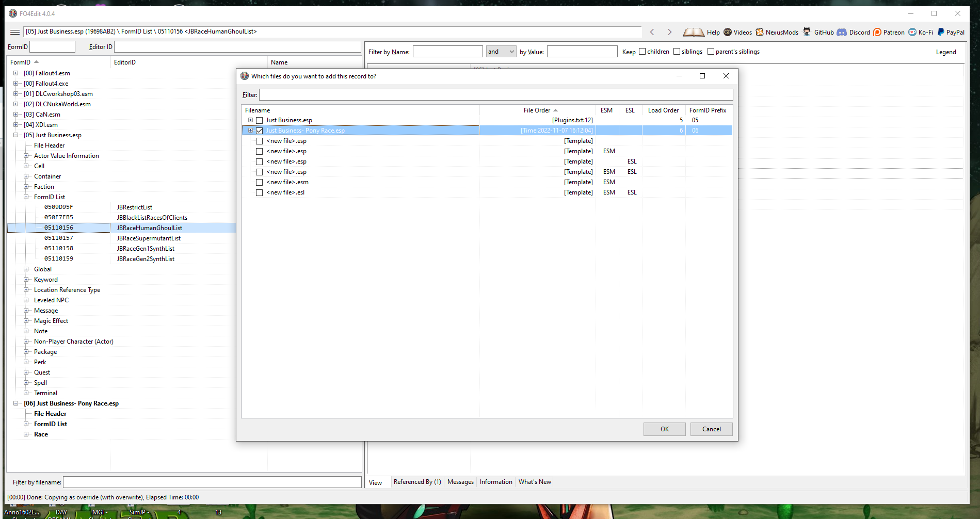Viewport: 980px width, 519px height.
Task: Open the NexusMods icon link
Action: click(x=760, y=32)
